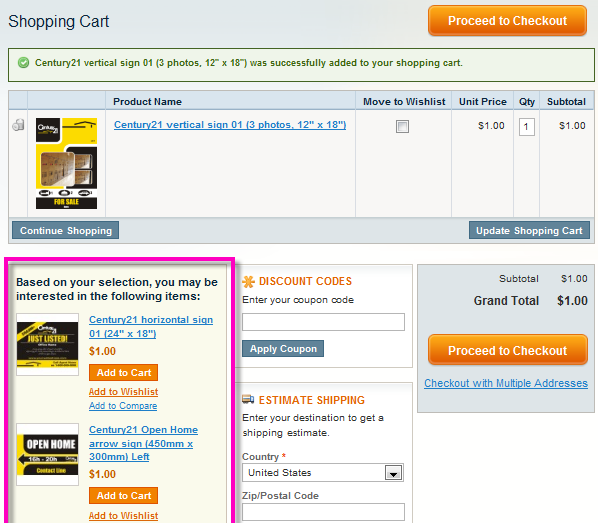Click the Qty input field
This screenshot has width=598, height=523.
(527, 127)
